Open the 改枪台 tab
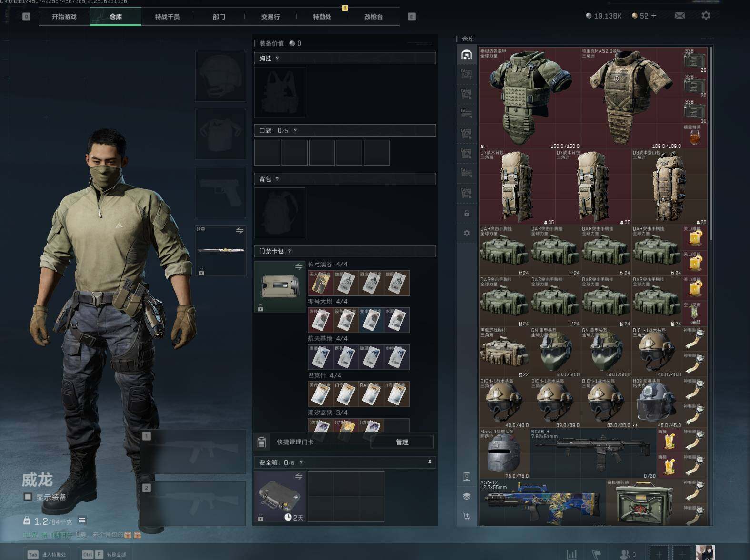This screenshot has width=750, height=560. 373,17
